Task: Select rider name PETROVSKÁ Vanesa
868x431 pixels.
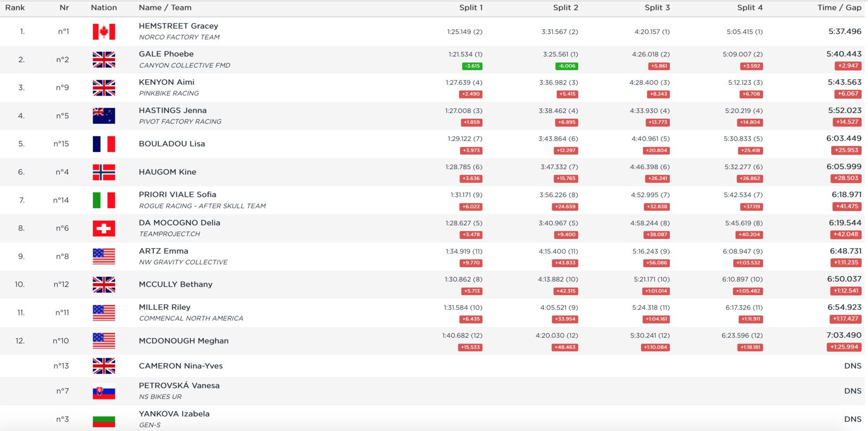Action: (x=179, y=385)
